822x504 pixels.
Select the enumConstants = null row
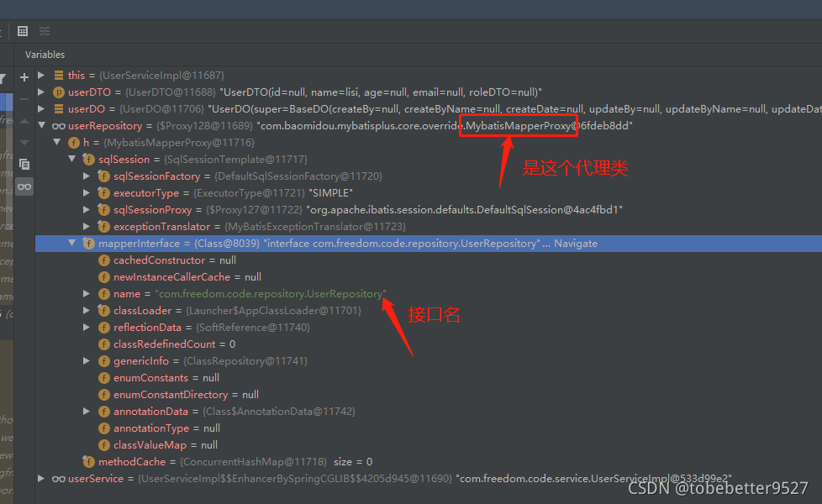point(429,378)
